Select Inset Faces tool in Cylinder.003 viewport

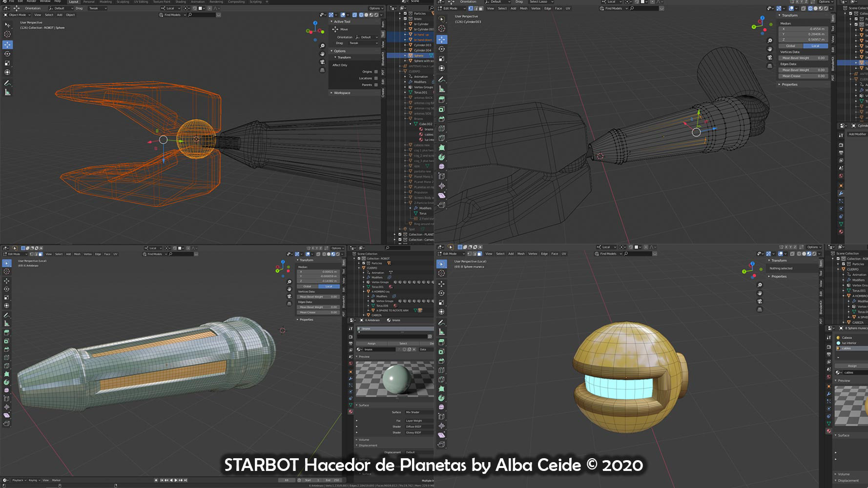click(442, 109)
